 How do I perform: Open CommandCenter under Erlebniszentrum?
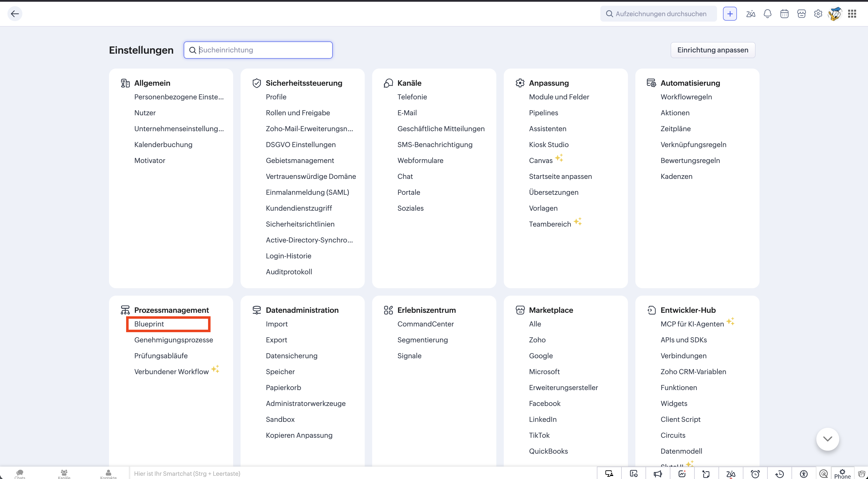click(426, 324)
